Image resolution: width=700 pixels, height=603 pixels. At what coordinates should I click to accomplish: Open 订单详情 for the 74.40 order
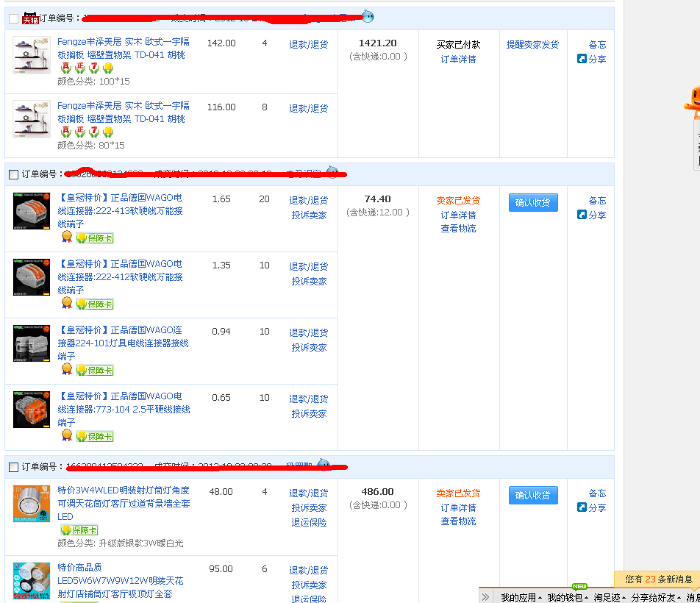point(459,215)
